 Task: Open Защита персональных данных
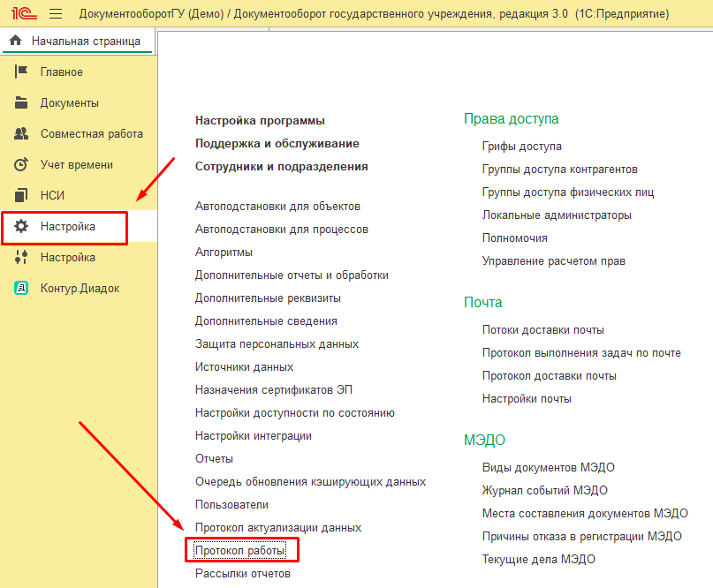tap(277, 344)
